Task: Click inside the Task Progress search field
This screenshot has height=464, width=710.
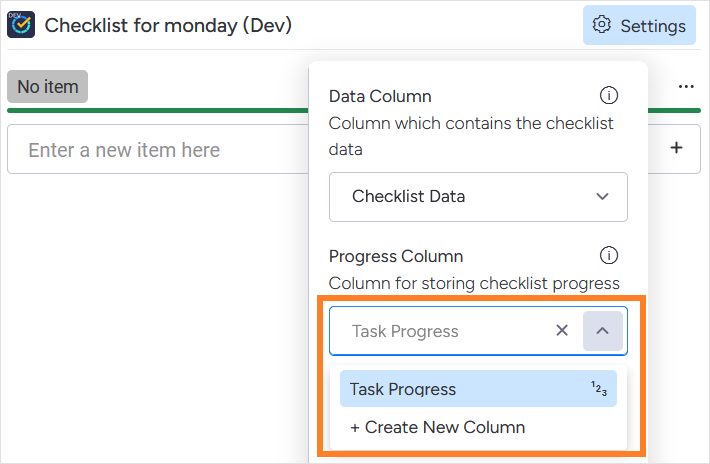Action: pyautogui.click(x=440, y=331)
